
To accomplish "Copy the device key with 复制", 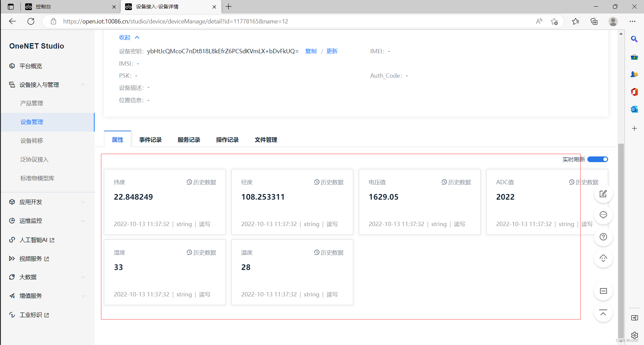I will point(311,51).
